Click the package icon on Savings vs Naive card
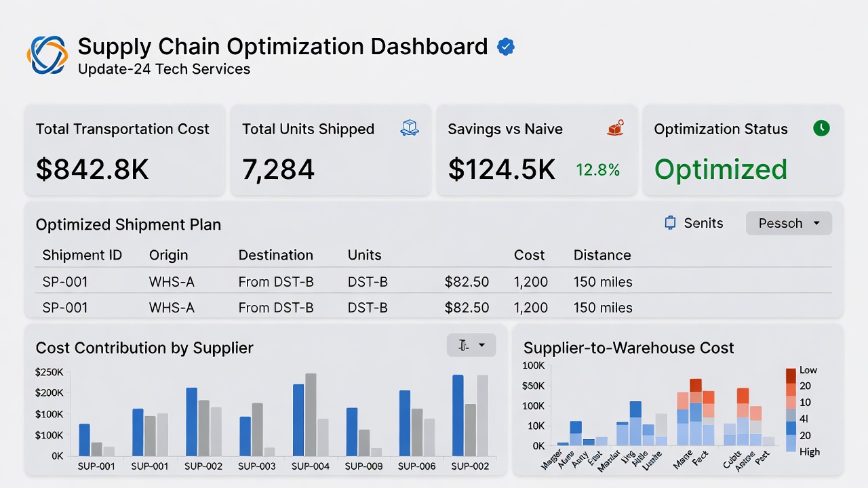The image size is (868, 488). [x=614, y=127]
